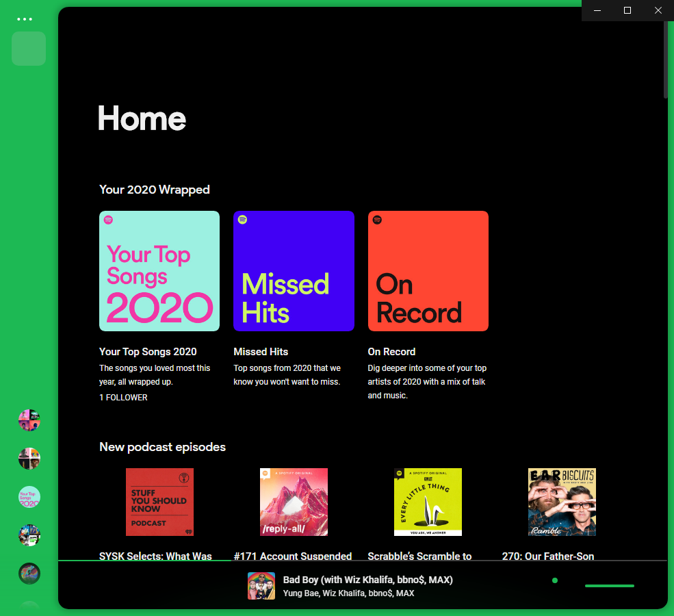Open episode #171 Account Suspended
Screen dimensions: 674x616
point(294,502)
